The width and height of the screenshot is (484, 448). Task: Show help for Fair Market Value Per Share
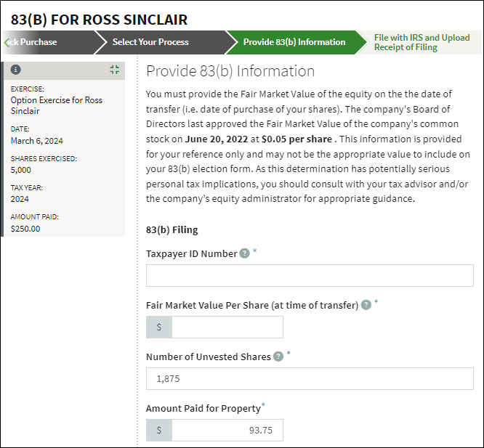coord(366,305)
